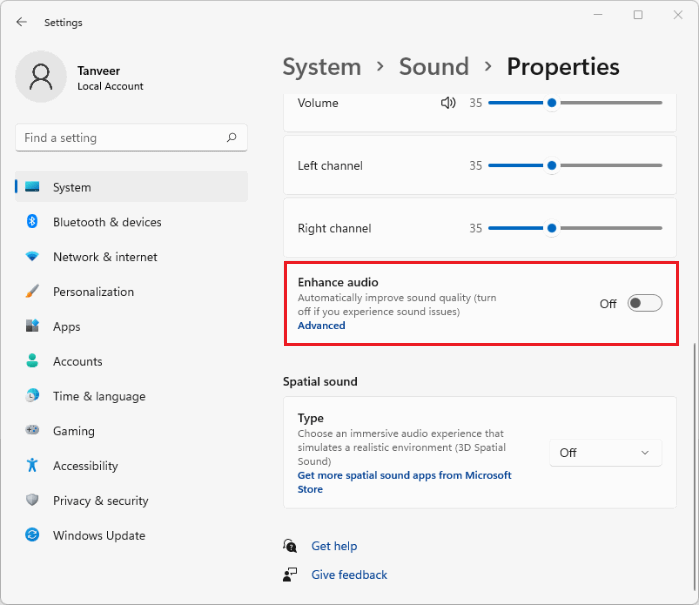The width and height of the screenshot is (699, 605).
Task: Open Time & language settings
Action: point(132,395)
